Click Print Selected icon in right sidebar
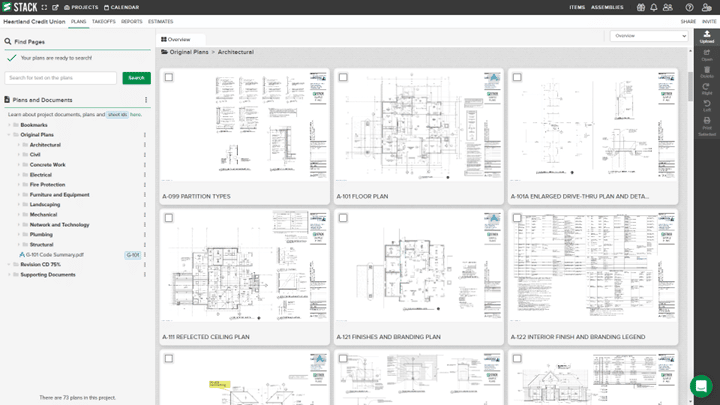Viewport: 720px width, 405px height. [x=707, y=126]
